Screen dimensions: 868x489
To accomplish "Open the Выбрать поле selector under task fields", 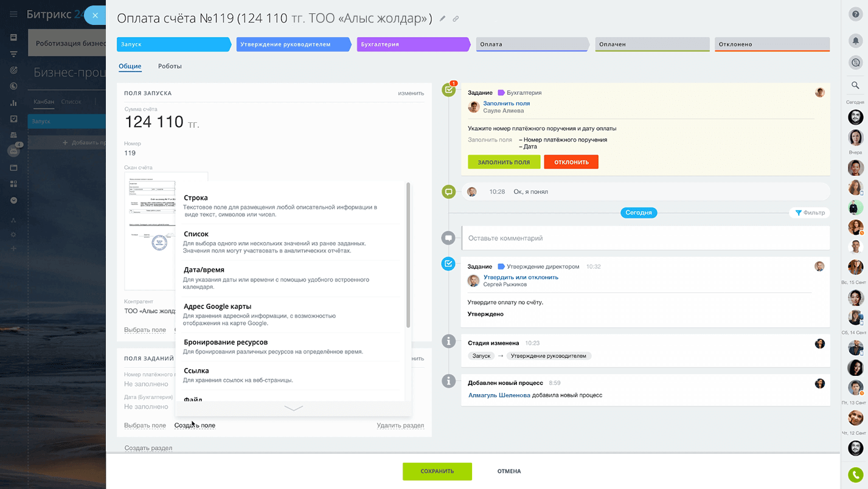I will pos(145,425).
